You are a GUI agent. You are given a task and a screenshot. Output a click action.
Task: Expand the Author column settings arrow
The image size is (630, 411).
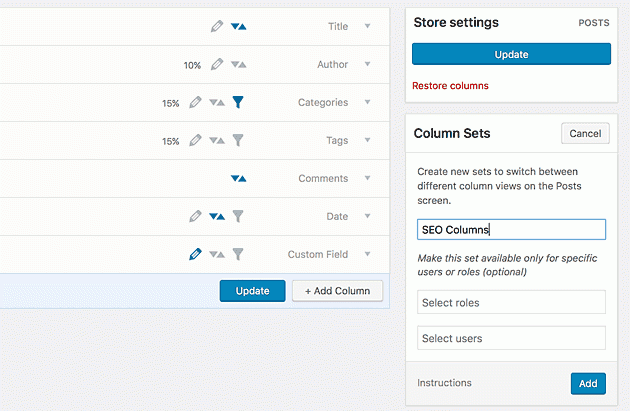click(367, 64)
